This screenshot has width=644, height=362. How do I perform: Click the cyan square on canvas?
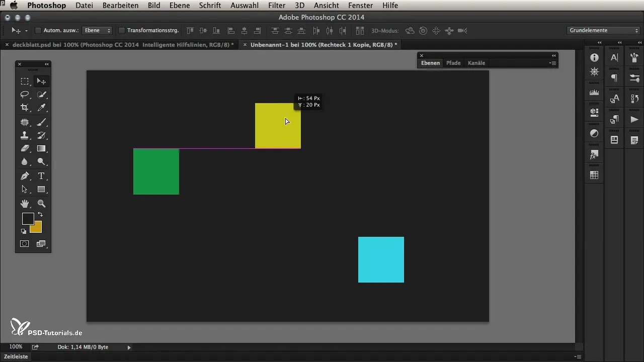[x=381, y=259]
